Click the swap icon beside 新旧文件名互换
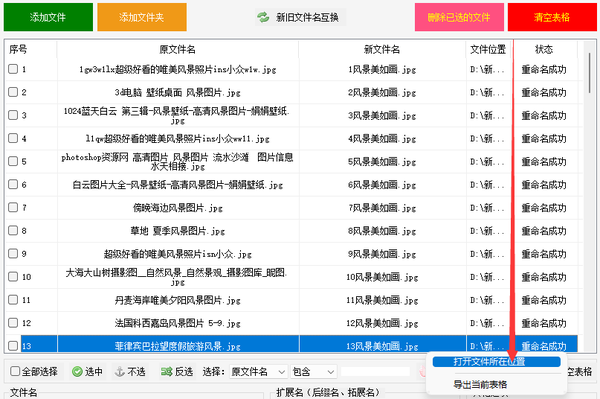Screen dimensions: 600x399 pos(263,17)
